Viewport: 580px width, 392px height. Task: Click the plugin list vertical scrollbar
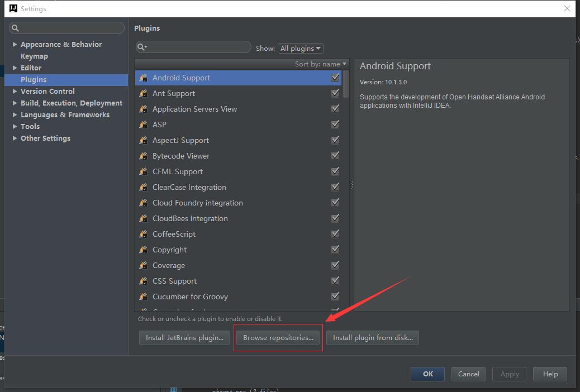346,84
